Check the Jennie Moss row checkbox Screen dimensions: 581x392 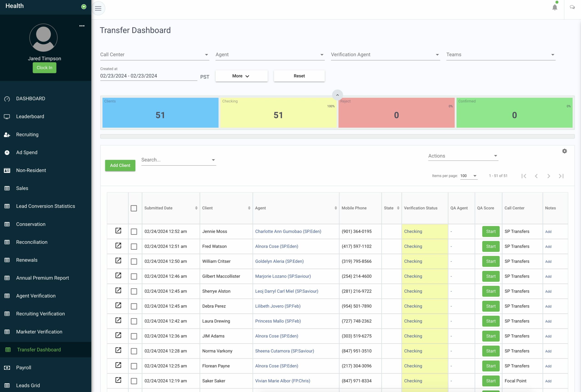click(x=134, y=232)
